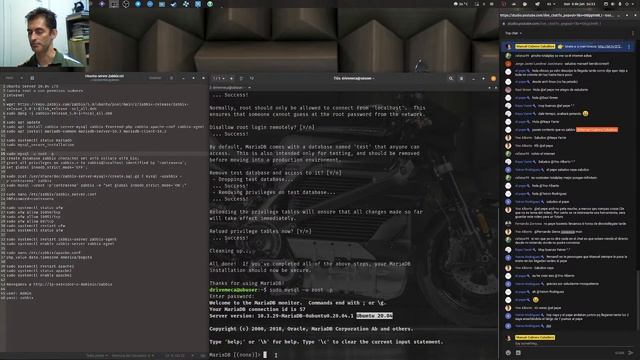This screenshot has height=360, width=640.
Task: Open the link in the pinned chat message
Action: (609, 47)
